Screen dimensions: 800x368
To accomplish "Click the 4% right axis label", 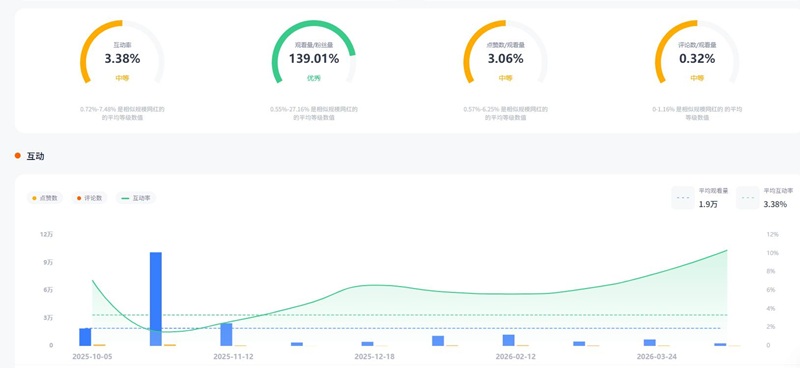I will click(770, 308).
